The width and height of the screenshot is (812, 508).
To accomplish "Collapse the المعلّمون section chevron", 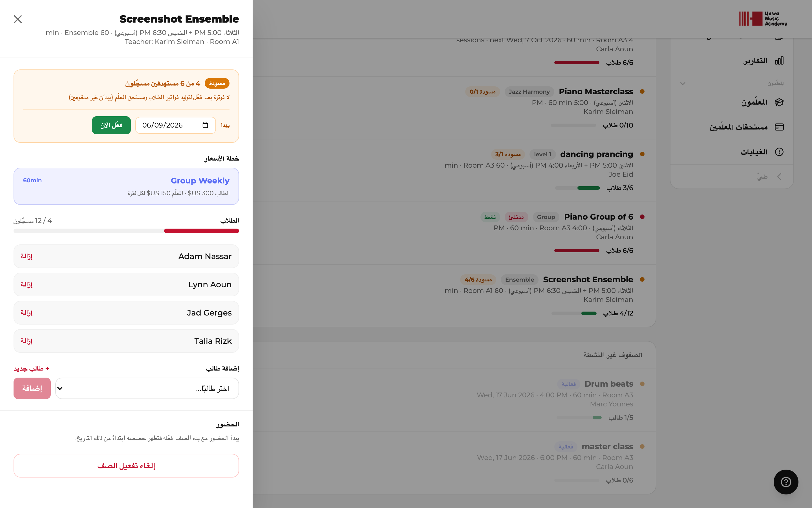I will [x=683, y=83].
